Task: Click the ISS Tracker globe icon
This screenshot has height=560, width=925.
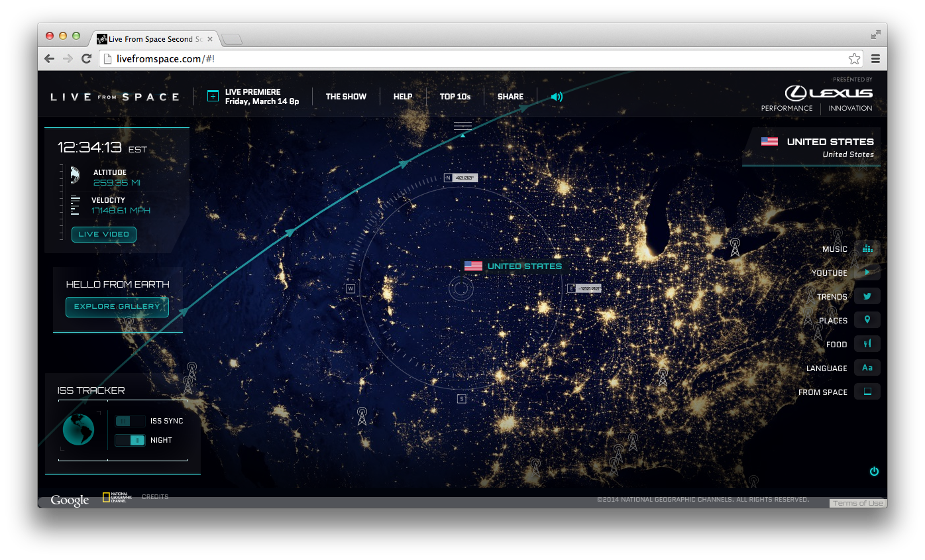Action: tap(78, 430)
